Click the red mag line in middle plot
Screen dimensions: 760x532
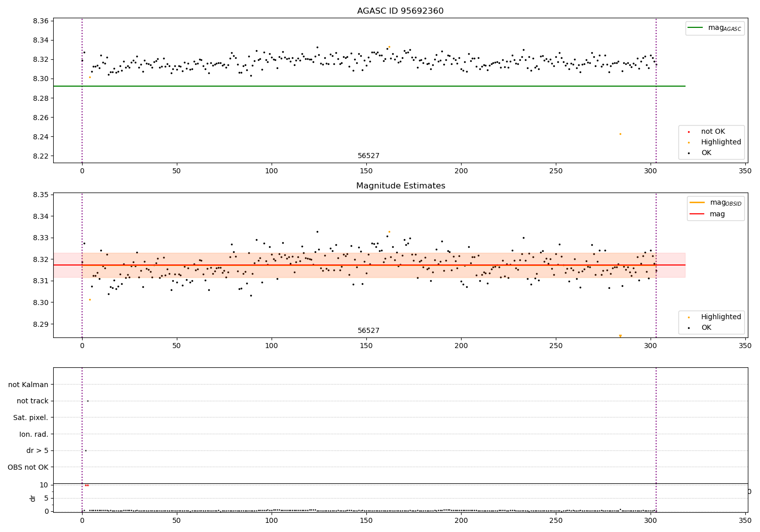pos(369,265)
